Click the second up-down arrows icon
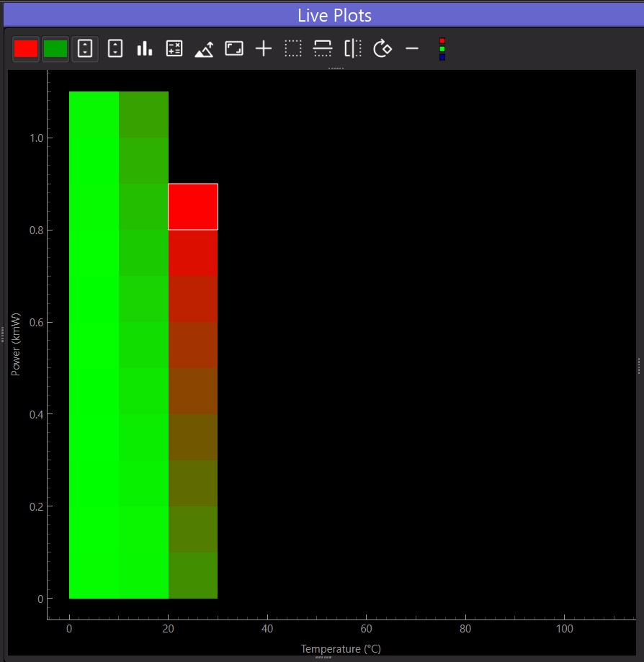 [115, 49]
